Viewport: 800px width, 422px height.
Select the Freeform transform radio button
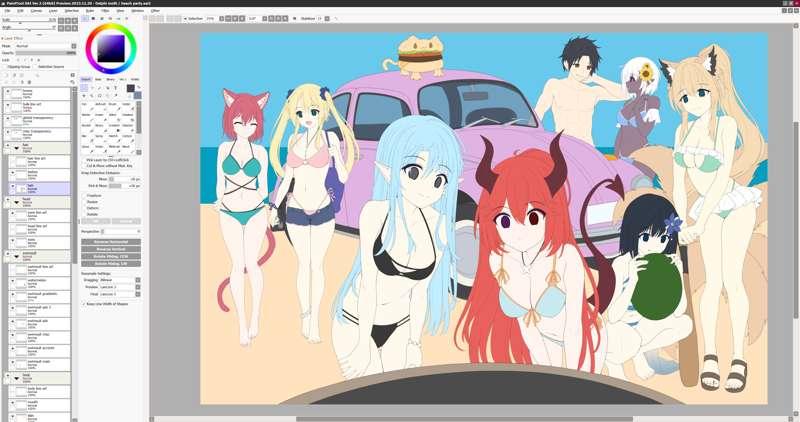coord(85,195)
